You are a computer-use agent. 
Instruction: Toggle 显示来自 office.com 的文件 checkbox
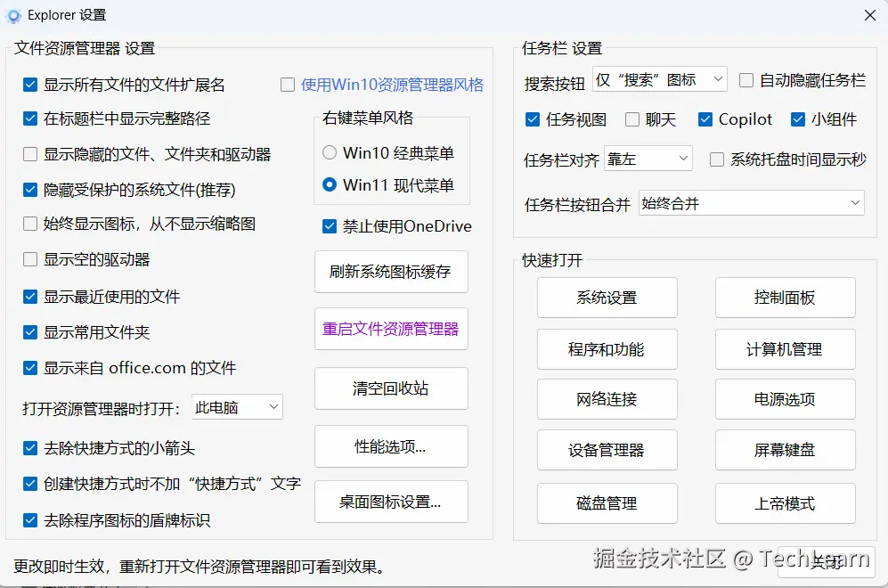pos(30,368)
